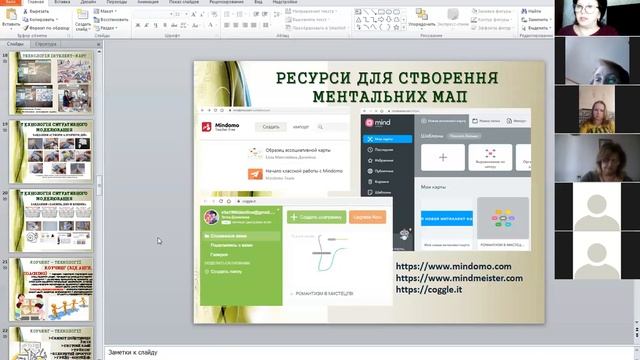Open the Эффекты фигур shape effects menu

pyautogui.click(x=491, y=28)
